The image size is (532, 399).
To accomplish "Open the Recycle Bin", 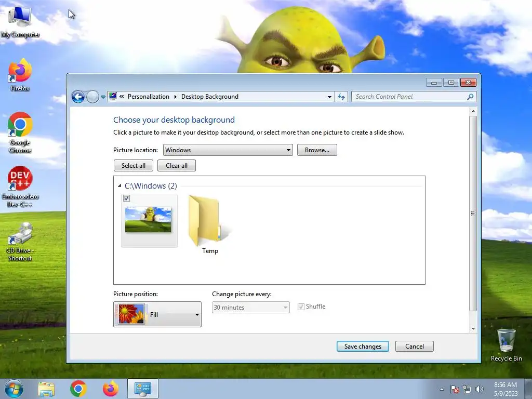I will click(506, 345).
